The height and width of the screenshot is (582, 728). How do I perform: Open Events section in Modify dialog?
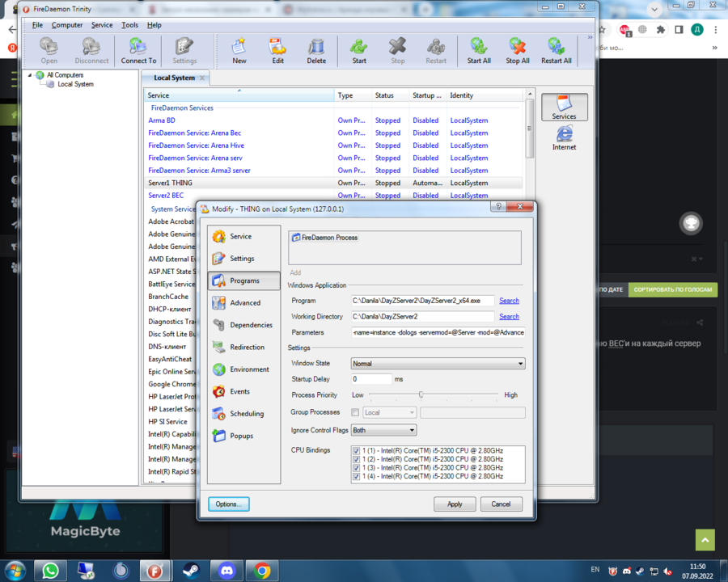pyautogui.click(x=243, y=392)
